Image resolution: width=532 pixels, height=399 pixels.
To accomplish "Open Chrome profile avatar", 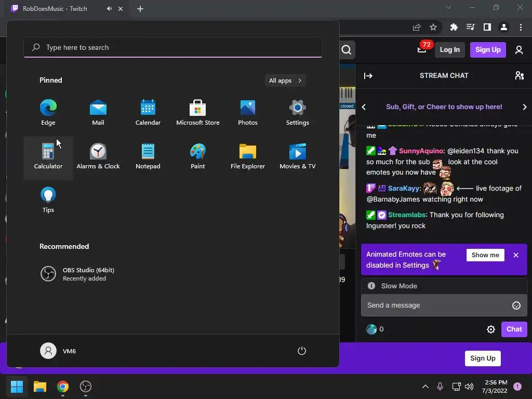I will (504, 27).
